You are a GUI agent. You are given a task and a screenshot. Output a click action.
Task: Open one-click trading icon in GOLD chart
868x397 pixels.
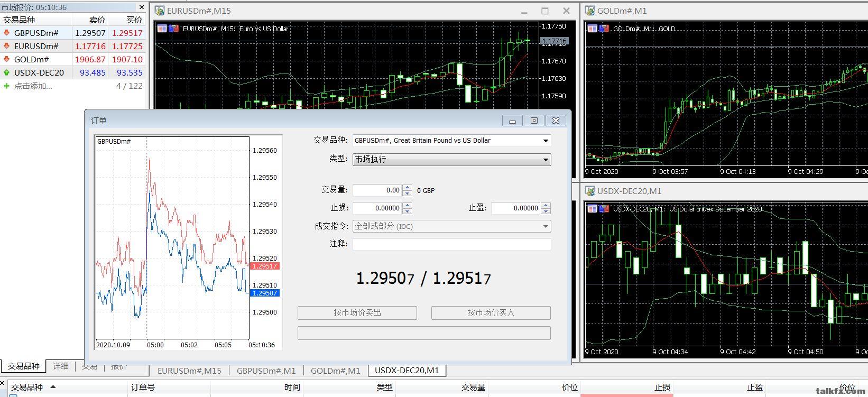[593, 29]
